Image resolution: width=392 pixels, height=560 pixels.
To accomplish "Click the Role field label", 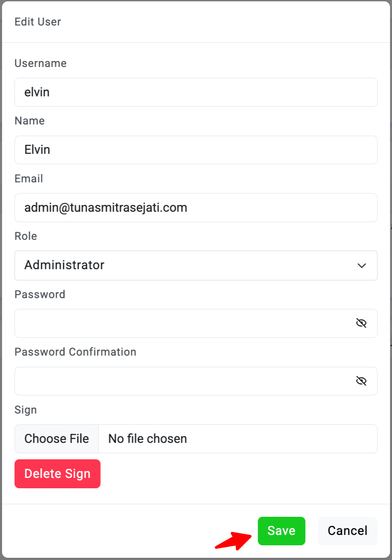I will tap(26, 236).
